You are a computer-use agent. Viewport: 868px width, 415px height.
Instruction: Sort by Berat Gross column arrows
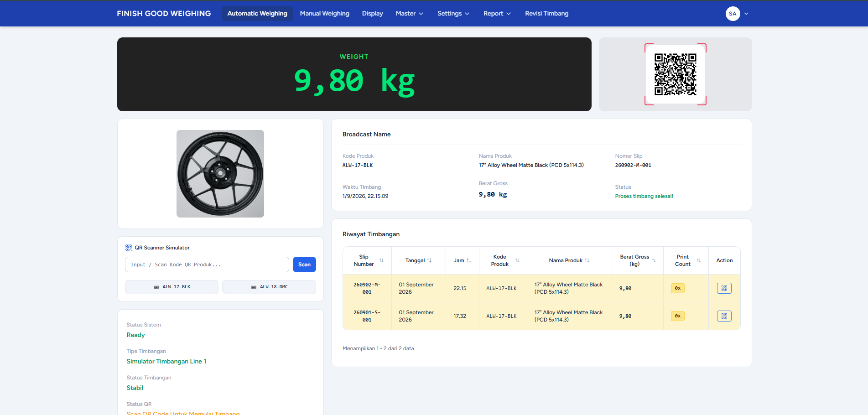[654, 260]
